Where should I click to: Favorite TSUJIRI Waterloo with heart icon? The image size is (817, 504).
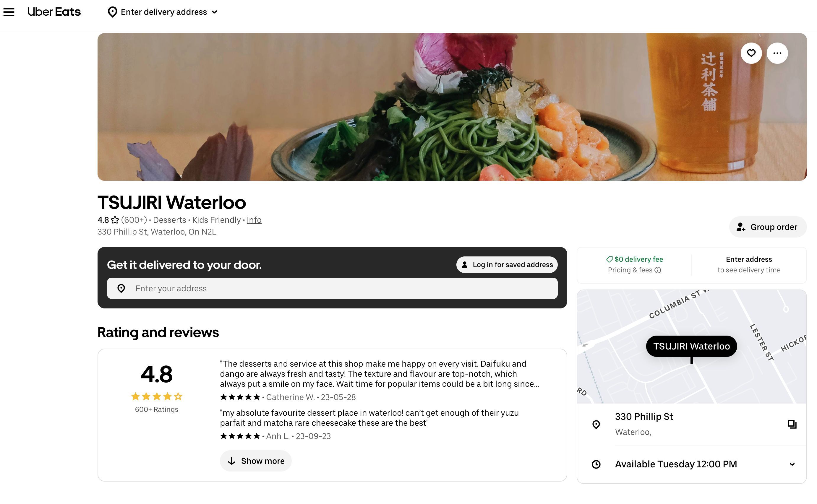(751, 53)
